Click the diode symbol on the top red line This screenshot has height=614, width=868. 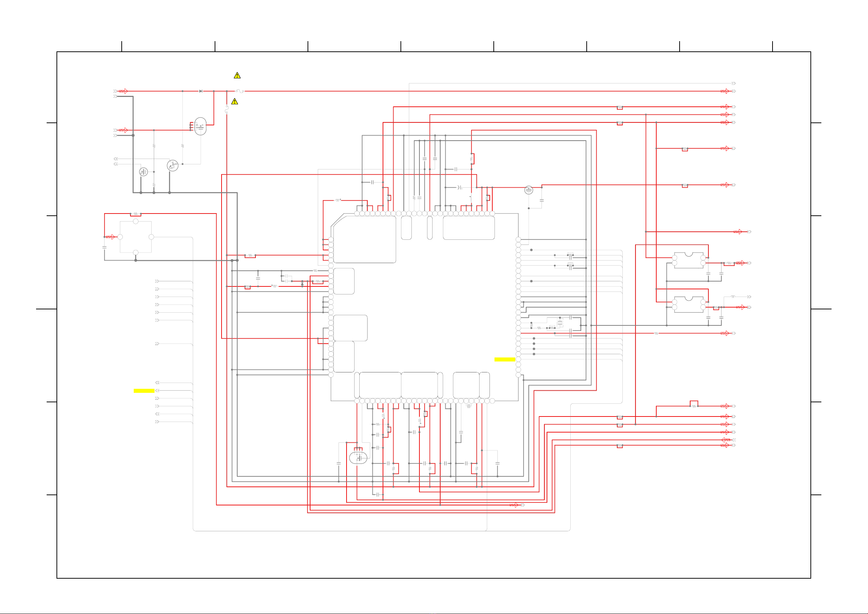pyautogui.click(x=201, y=91)
